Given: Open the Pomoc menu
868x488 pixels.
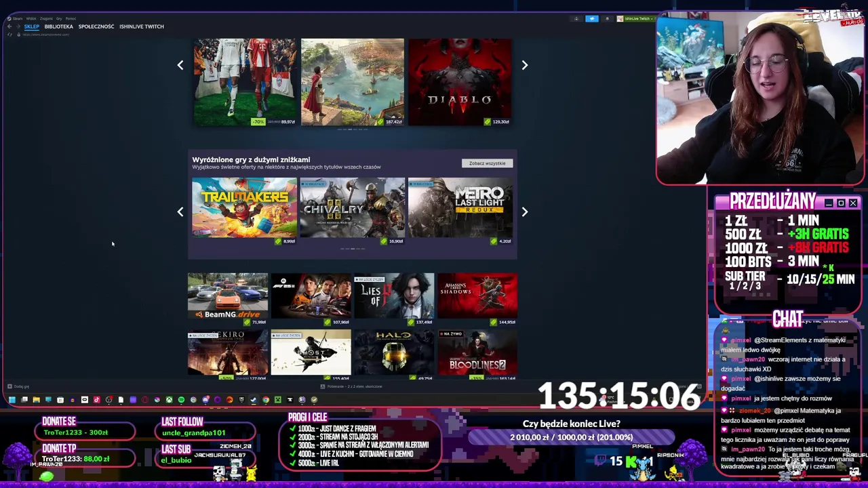Looking at the screenshot, I should (x=71, y=18).
